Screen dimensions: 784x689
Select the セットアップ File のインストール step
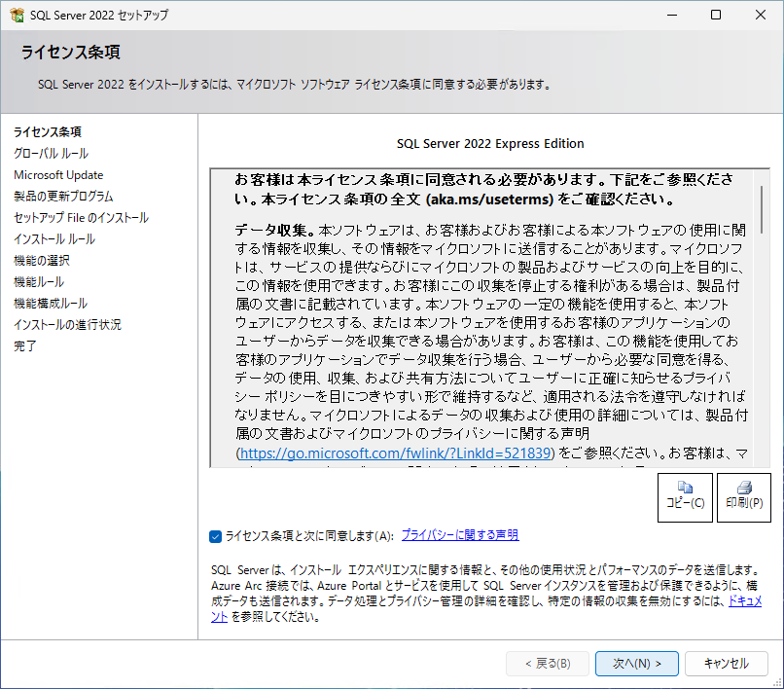81,218
